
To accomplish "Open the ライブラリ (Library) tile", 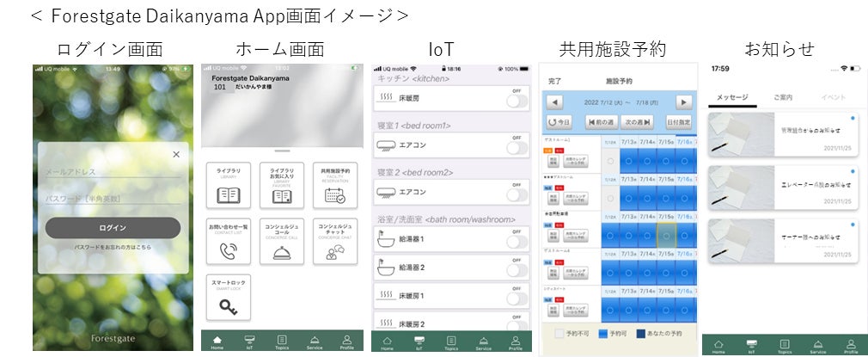I will (x=228, y=185).
